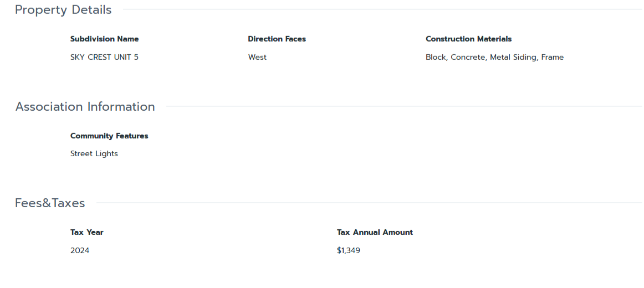Click the word Frame in materials

point(553,57)
